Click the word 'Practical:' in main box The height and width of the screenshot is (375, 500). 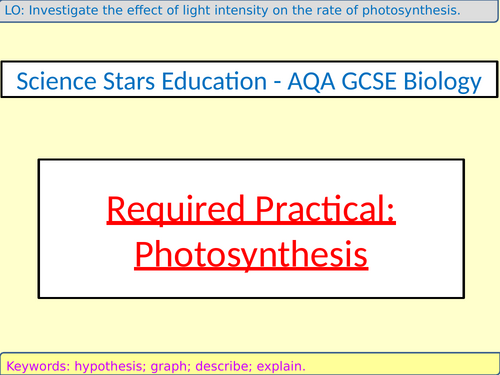click(326, 209)
